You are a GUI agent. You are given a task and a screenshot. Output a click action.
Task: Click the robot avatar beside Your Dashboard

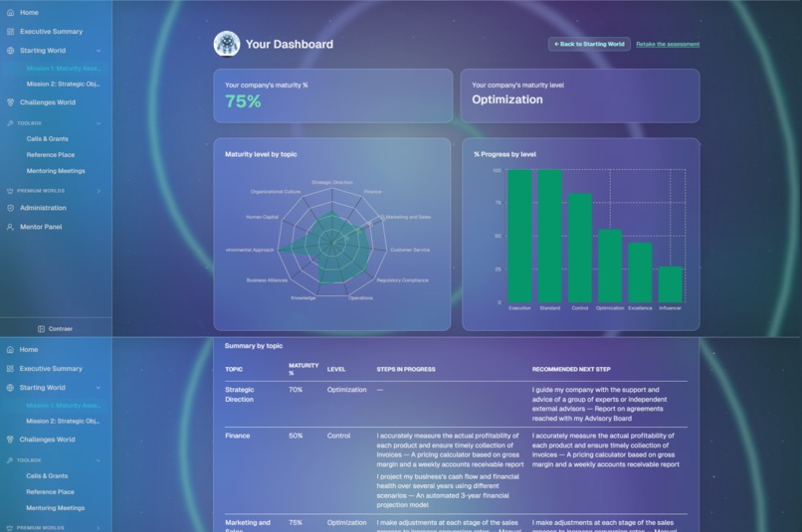[227, 44]
